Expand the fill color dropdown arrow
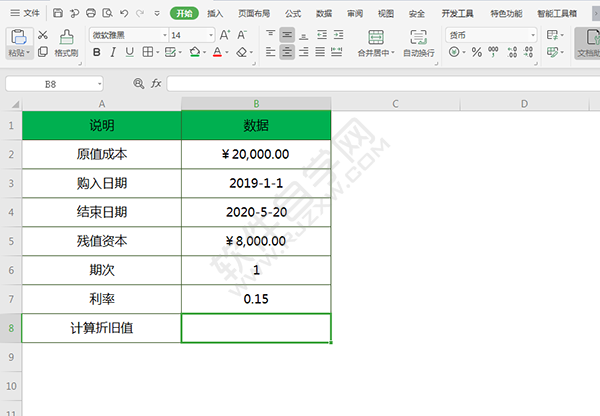The width and height of the screenshot is (600, 416). (x=205, y=52)
